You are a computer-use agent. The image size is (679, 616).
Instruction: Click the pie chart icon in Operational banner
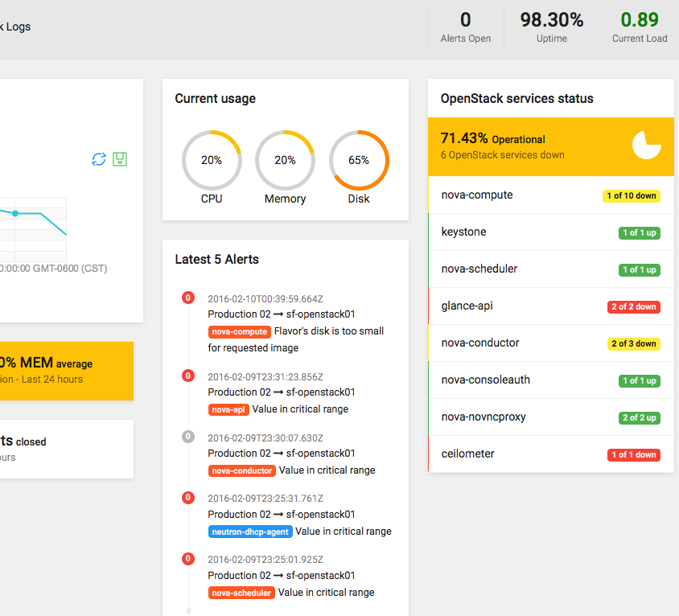(647, 145)
